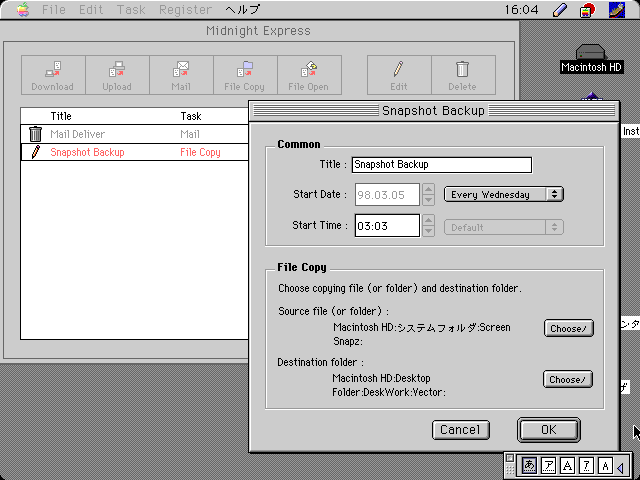
Task: Click the File Open toolbar icon
Action: pos(309,76)
